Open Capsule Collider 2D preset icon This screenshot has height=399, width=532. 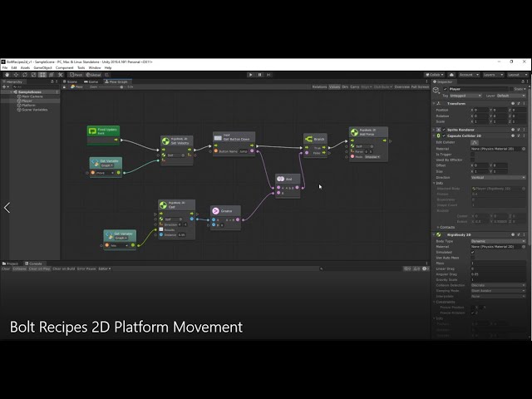coord(519,135)
